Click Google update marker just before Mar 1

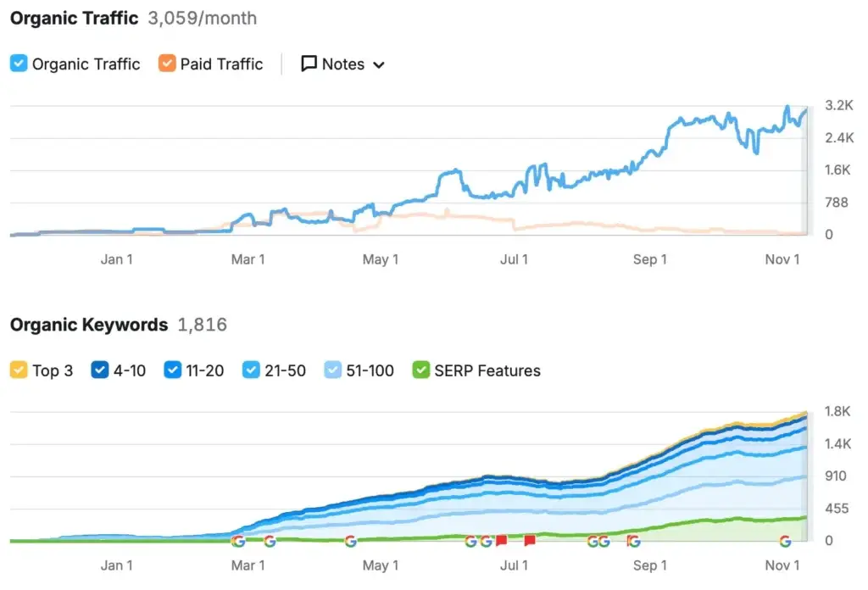(x=238, y=541)
